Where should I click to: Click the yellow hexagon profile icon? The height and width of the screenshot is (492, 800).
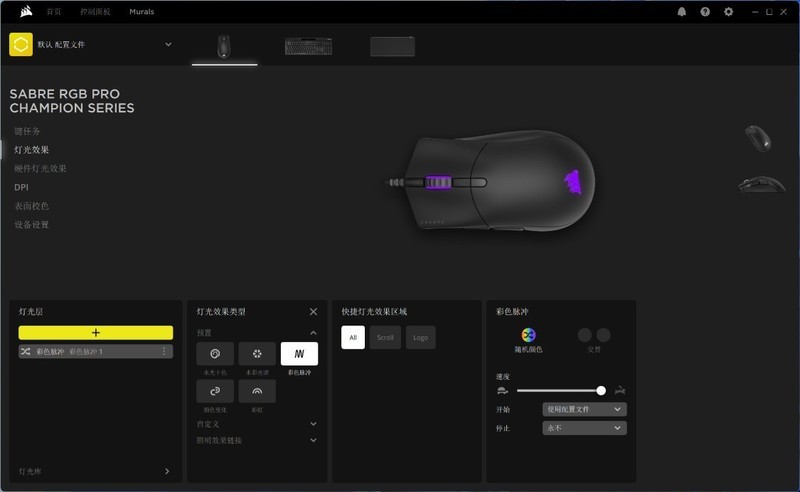pyautogui.click(x=21, y=44)
